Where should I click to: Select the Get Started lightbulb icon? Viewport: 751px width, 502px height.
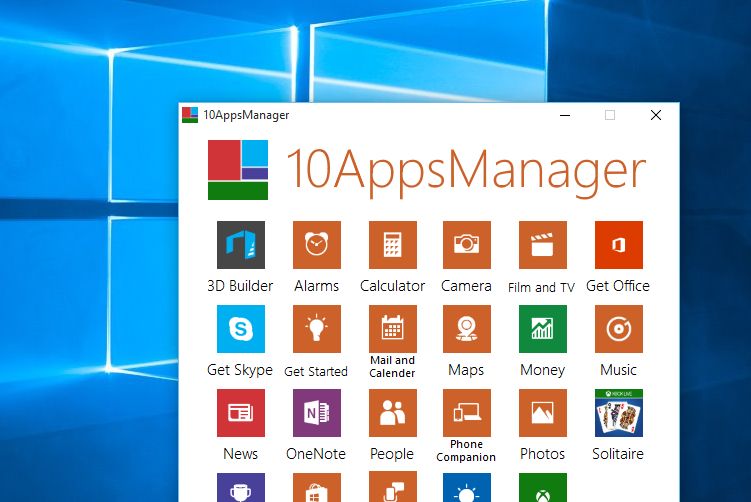[x=317, y=329]
